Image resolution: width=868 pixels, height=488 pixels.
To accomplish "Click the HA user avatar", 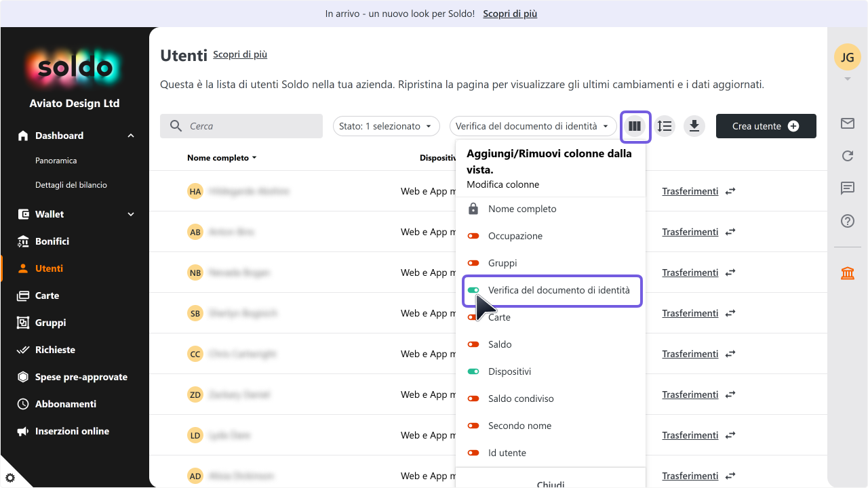I will 195,191.
